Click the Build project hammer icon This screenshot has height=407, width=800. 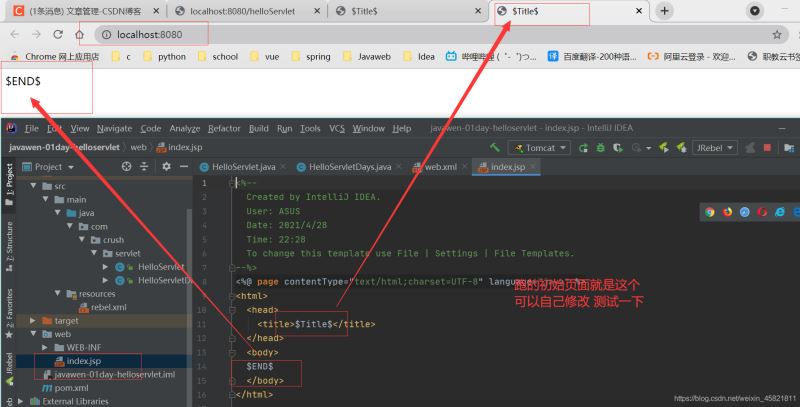pos(494,147)
